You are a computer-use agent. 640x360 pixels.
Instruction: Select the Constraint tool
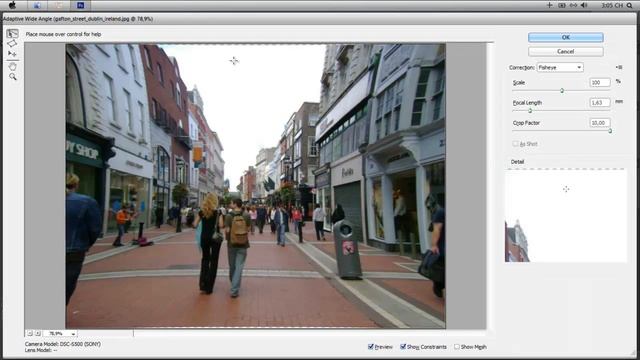[12, 33]
